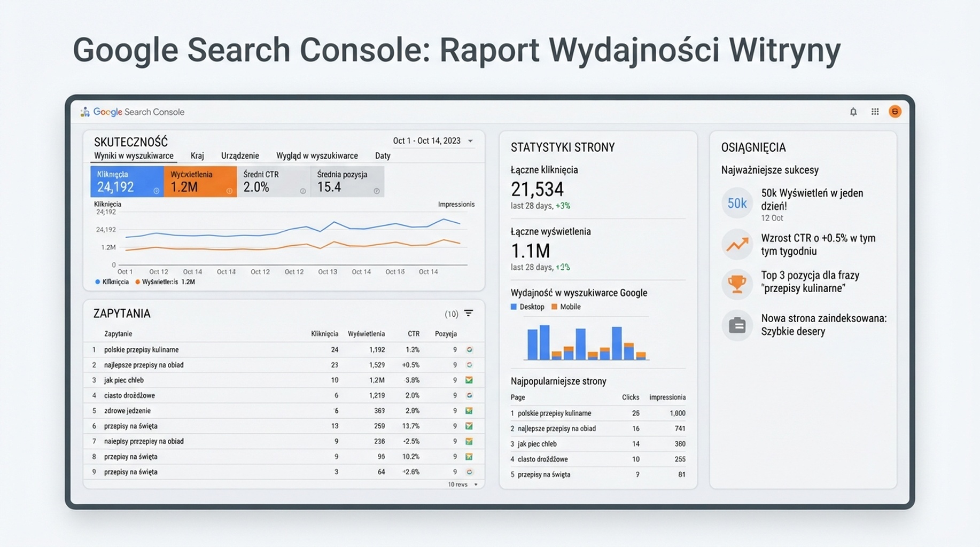This screenshot has width=980, height=547.
Task: Open przepisy na święta in top pages
Action: point(598,474)
